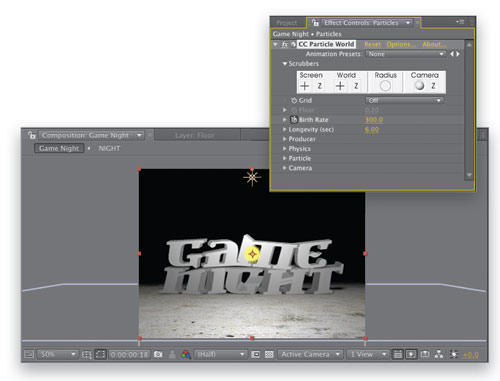Image resolution: width=500 pixels, height=381 pixels.
Task: Expand the Particle group
Action: [x=285, y=158]
